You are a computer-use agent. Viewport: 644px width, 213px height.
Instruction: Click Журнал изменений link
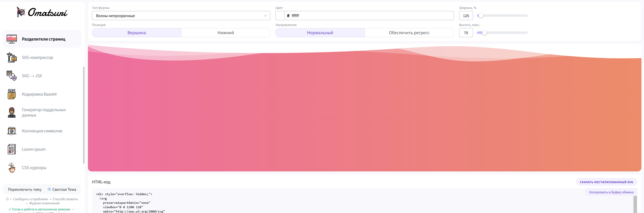(44, 203)
